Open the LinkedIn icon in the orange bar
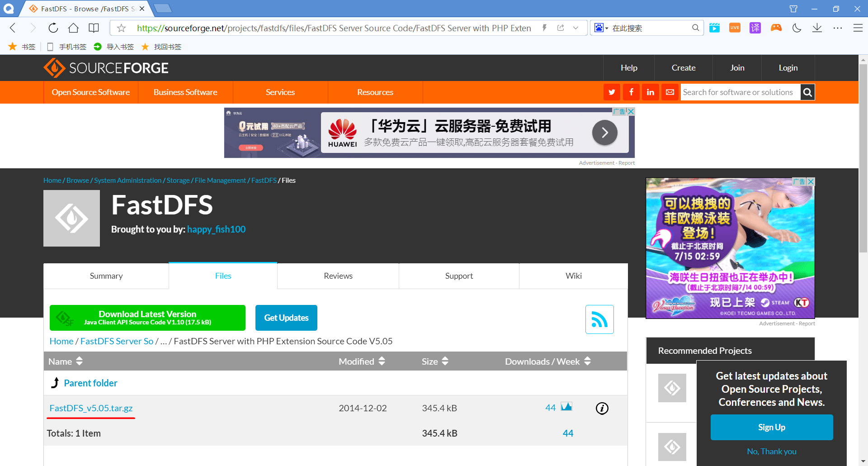The height and width of the screenshot is (466, 868). 650,92
